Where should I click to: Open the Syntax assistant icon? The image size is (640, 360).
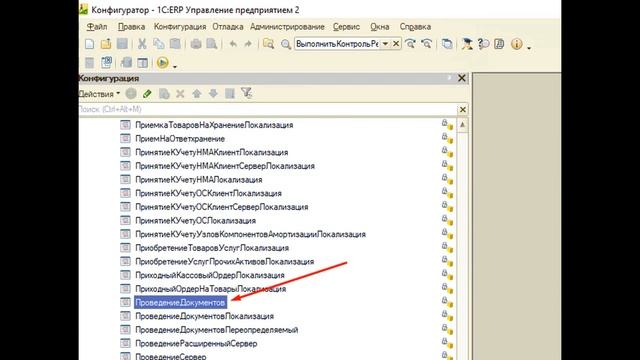pyautogui.click(x=467, y=44)
